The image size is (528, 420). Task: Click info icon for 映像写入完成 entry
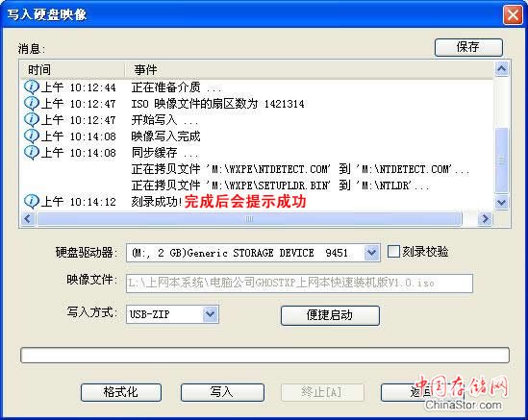pos(32,136)
